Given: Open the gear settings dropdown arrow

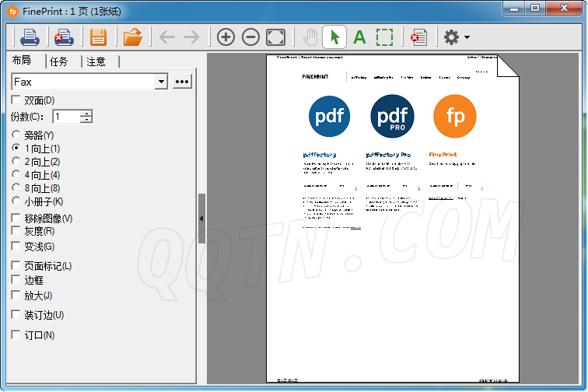Looking at the screenshot, I should click(x=467, y=37).
